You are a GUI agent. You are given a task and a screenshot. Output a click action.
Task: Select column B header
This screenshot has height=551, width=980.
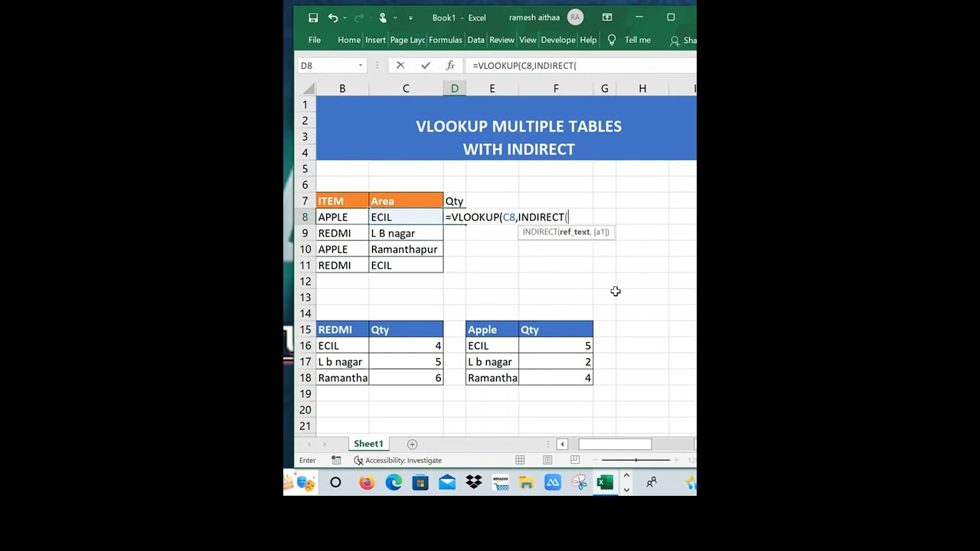[x=342, y=89]
